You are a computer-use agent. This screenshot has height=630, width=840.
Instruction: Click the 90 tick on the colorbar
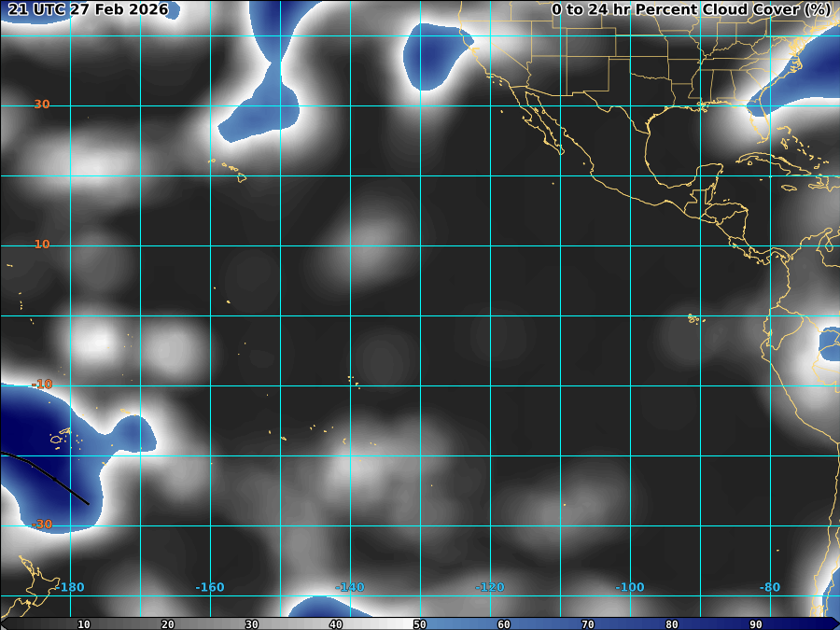point(756,624)
